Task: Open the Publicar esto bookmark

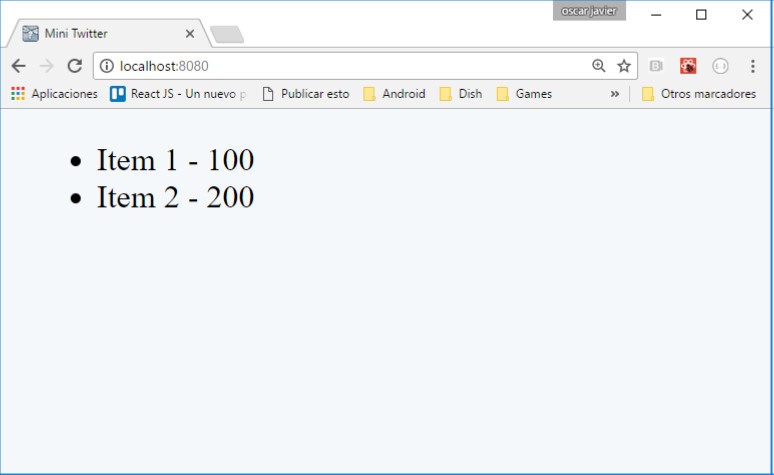Action: 305,94
